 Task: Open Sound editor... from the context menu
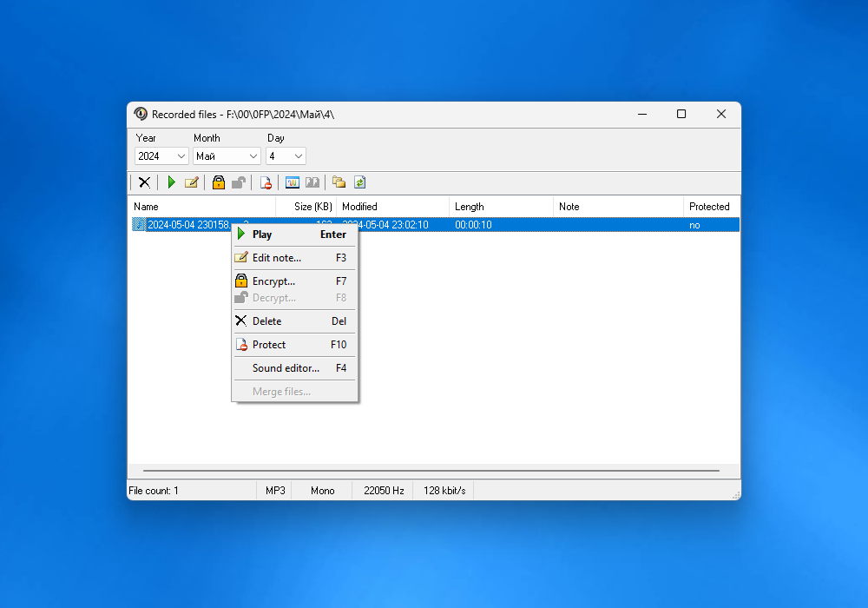(x=295, y=368)
